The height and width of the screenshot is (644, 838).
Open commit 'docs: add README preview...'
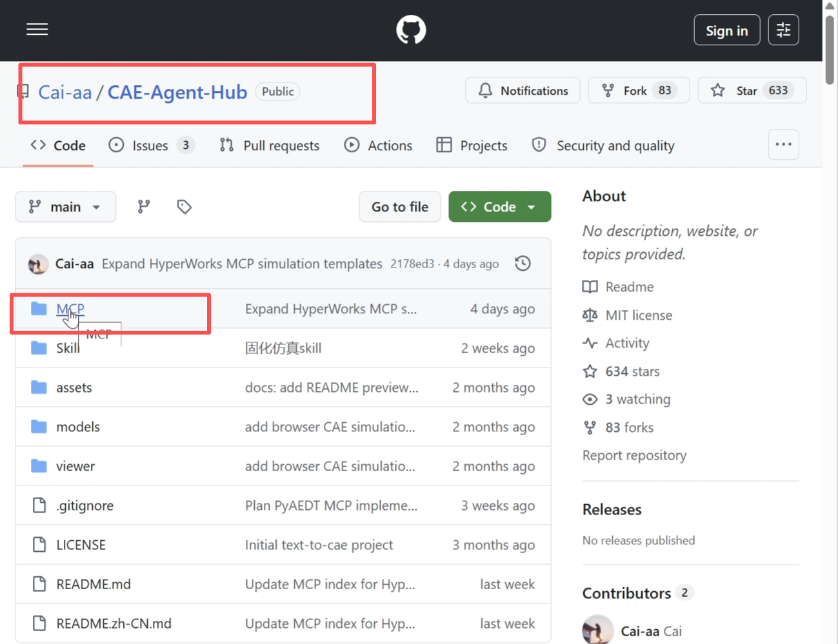tap(332, 387)
